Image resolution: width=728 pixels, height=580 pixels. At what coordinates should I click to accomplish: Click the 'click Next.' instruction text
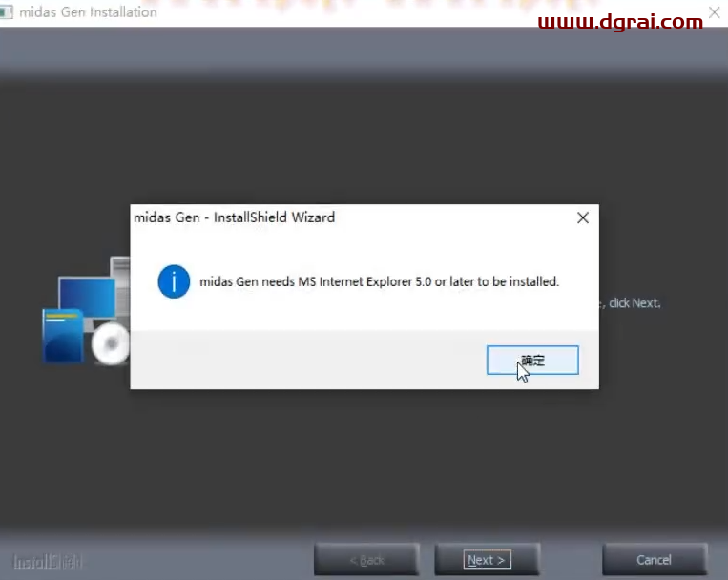pos(634,303)
